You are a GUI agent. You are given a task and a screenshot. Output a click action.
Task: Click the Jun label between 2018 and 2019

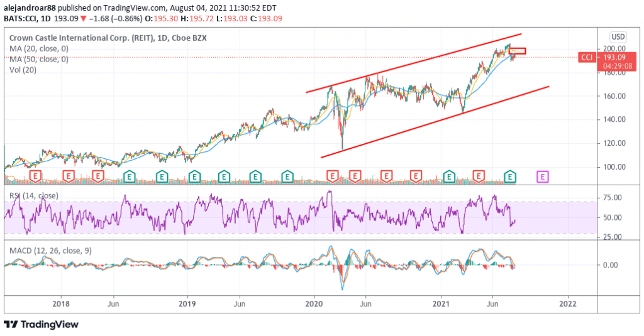coord(113,304)
